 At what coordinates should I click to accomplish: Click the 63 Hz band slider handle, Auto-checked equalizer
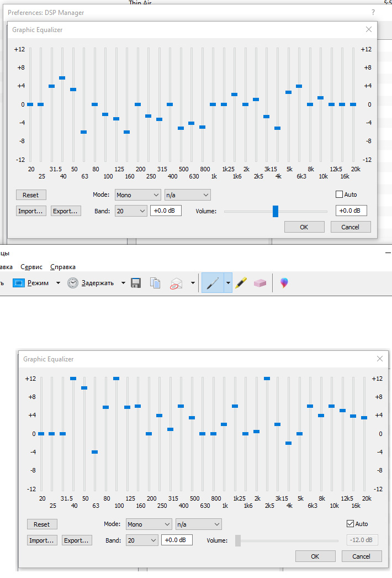[x=94, y=452]
